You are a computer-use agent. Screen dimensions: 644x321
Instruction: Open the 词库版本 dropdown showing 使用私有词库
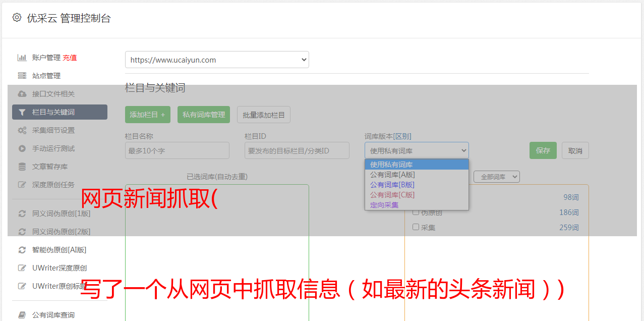(x=417, y=150)
